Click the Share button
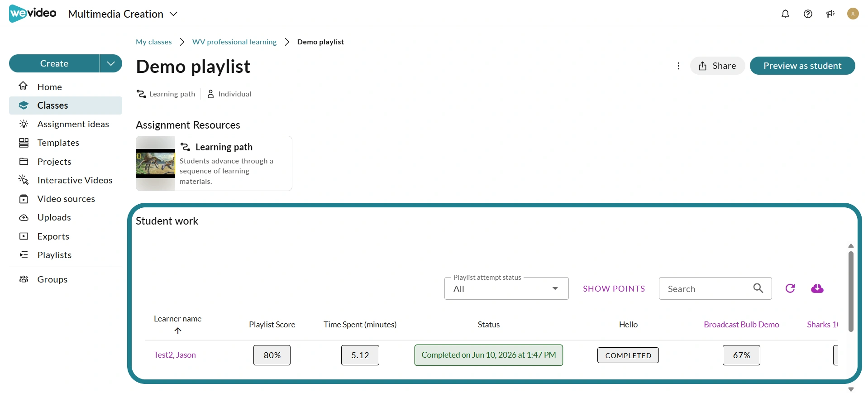The height and width of the screenshot is (393, 868). pyautogui.click(x=717, y=66)
